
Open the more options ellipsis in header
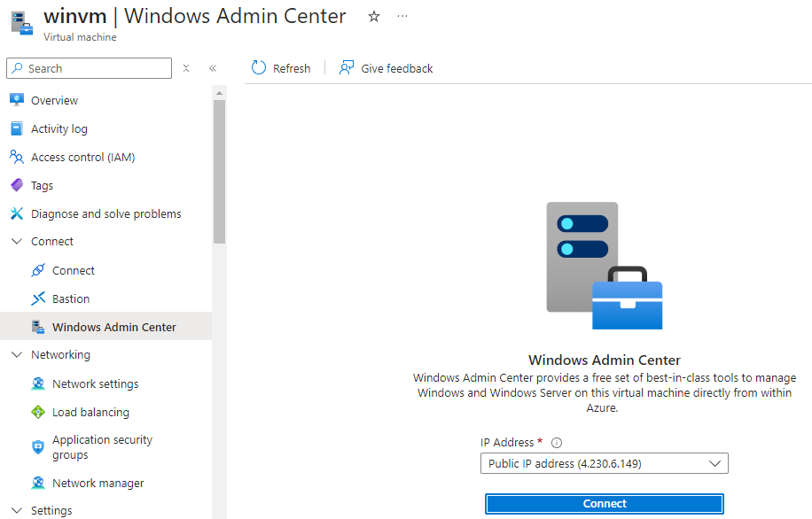(402, 17)
